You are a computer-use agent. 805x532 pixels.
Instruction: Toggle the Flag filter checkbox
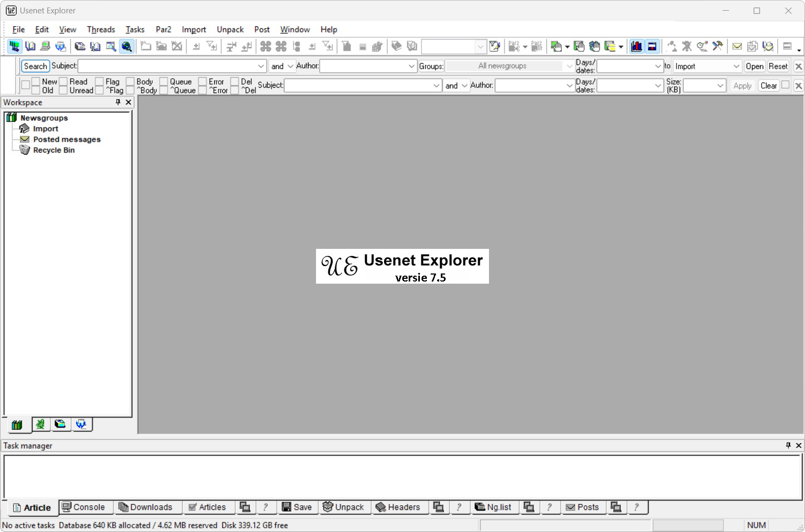(99, 81)
